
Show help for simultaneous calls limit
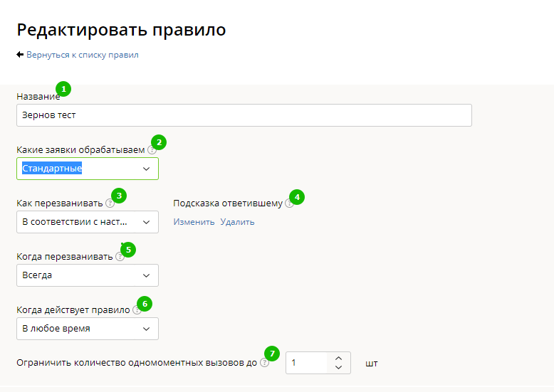264,363
